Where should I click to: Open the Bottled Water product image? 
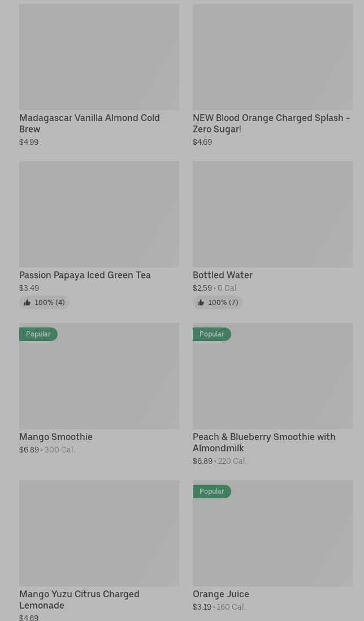(x=272, y=214)
